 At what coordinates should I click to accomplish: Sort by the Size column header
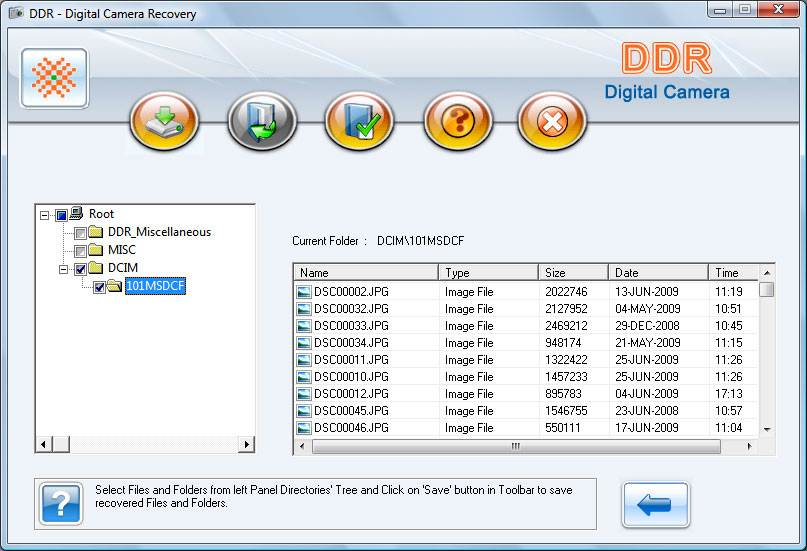573,273
